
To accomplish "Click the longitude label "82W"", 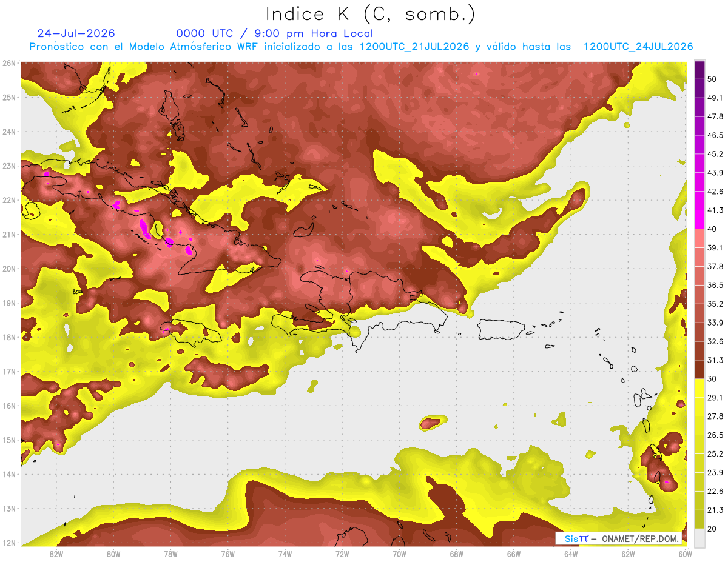I will [x=56, y=554].
